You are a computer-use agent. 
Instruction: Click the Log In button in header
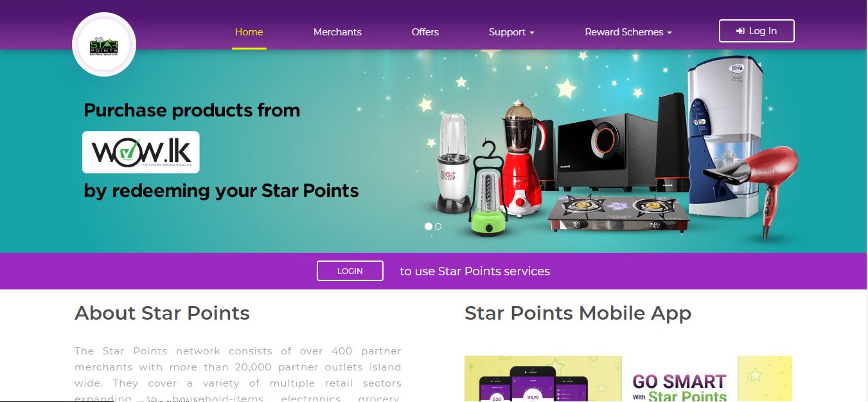point(757,31)
